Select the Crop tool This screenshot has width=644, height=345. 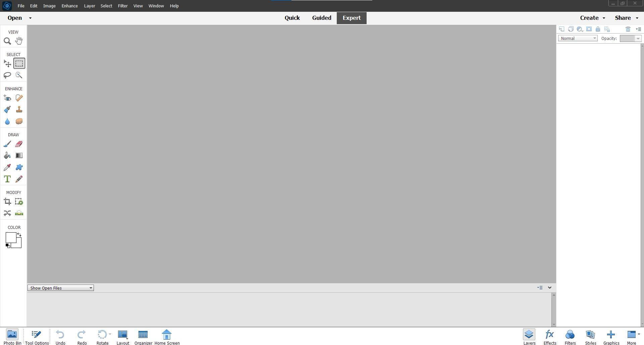pos(7,202)
